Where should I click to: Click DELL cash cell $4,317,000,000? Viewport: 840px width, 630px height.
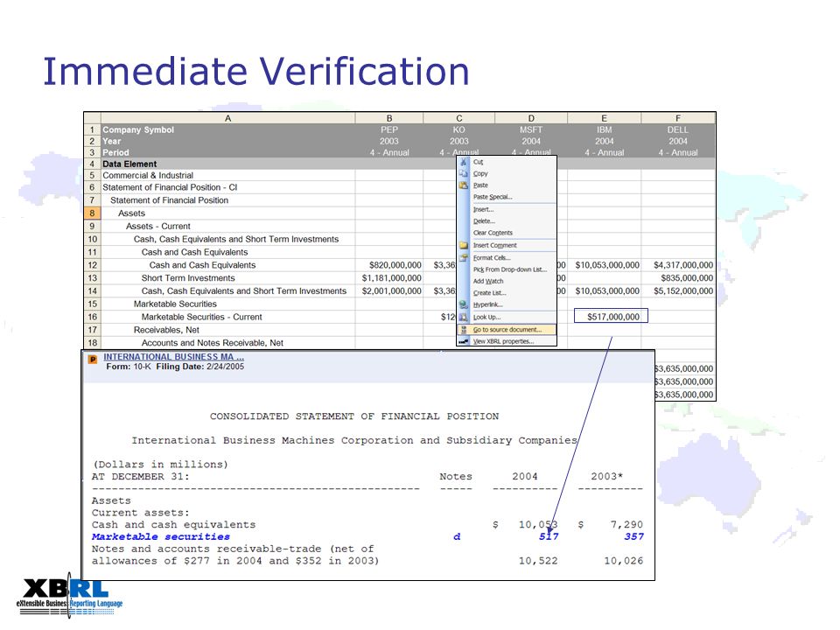pos(678,265)
